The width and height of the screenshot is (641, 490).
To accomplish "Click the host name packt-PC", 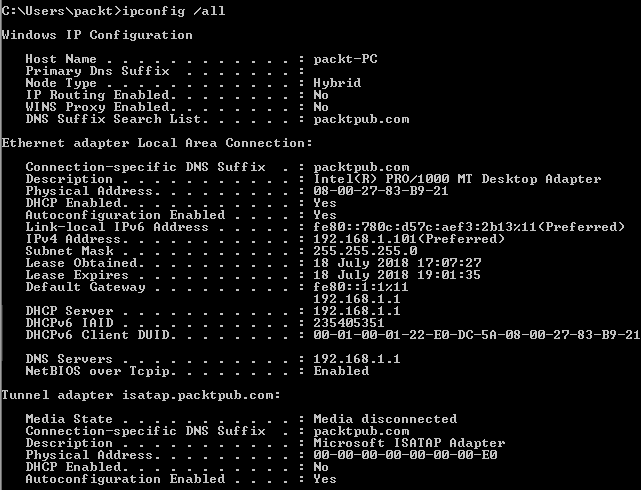I will pos(345,59).
